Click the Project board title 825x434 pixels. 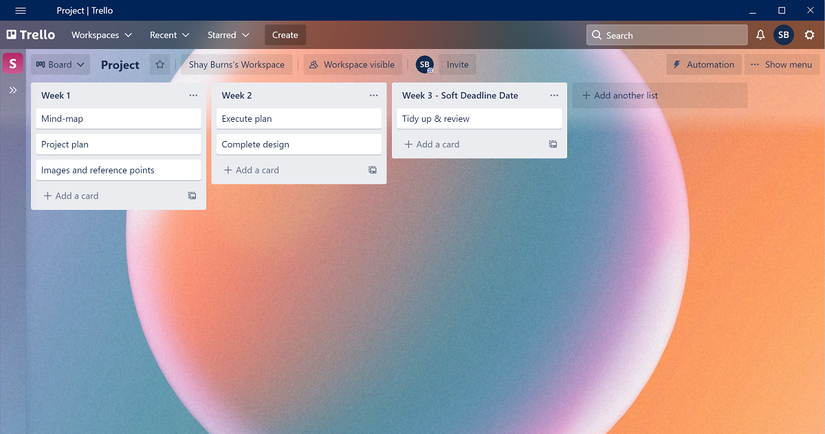pyautogui.click(x=120, y=65)
